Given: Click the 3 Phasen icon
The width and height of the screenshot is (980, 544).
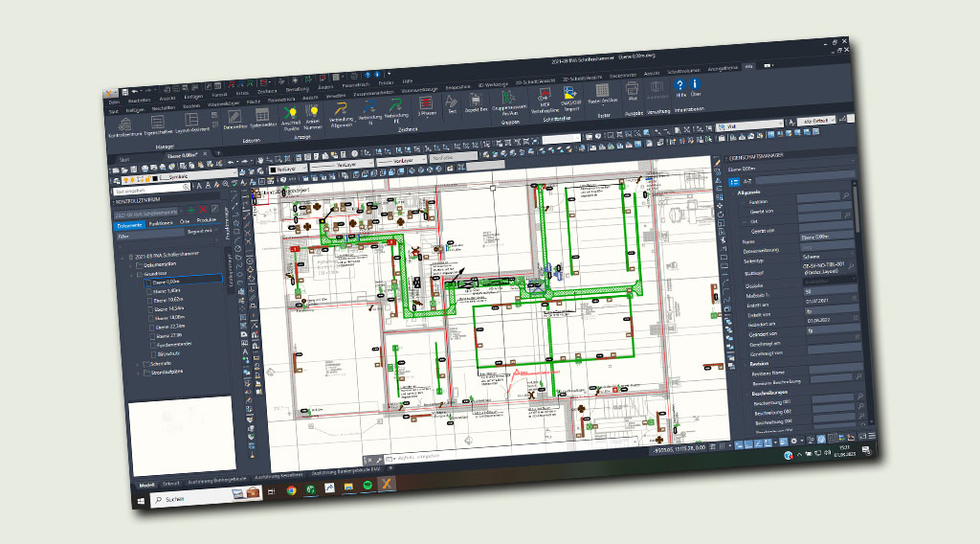Looking at the screenshot, I should pyautogui.click(x=426, y=102).
